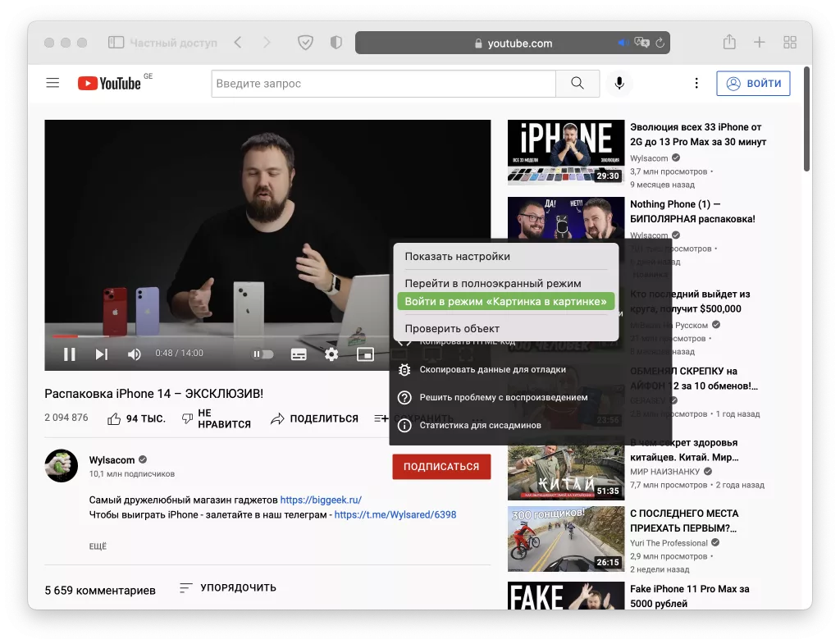840x644 pixels.
Task: Open the YouTube hamburger navigation menu
Action: (52, 83)
